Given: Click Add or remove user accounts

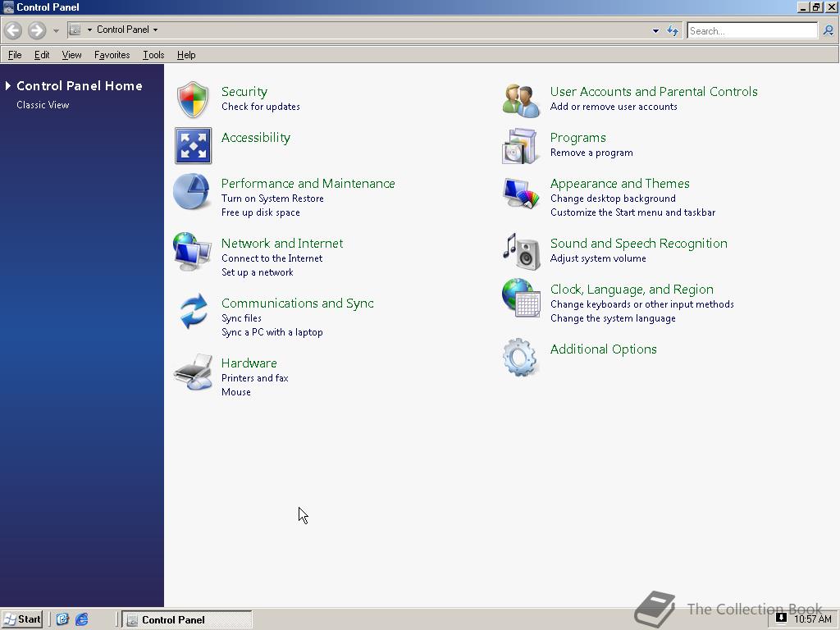Looking at the screenshot, I should pos(614,107).
